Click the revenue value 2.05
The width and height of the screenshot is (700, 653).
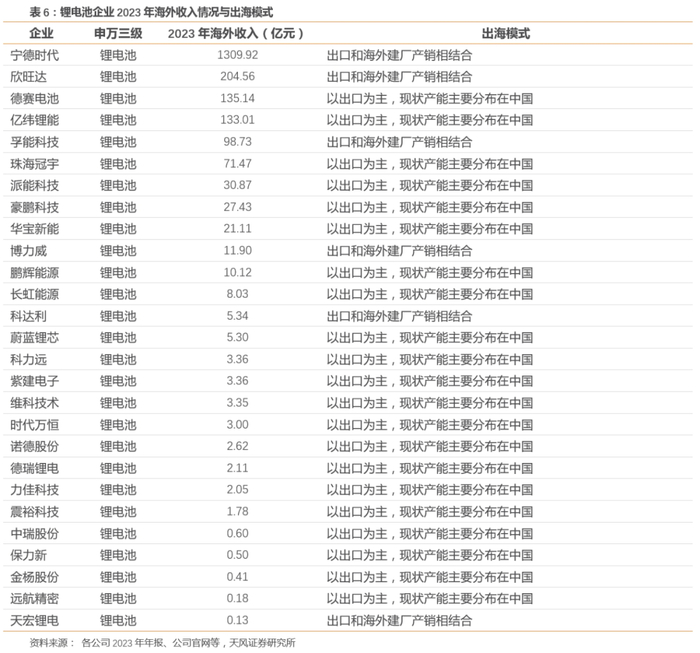pos(238,489)
